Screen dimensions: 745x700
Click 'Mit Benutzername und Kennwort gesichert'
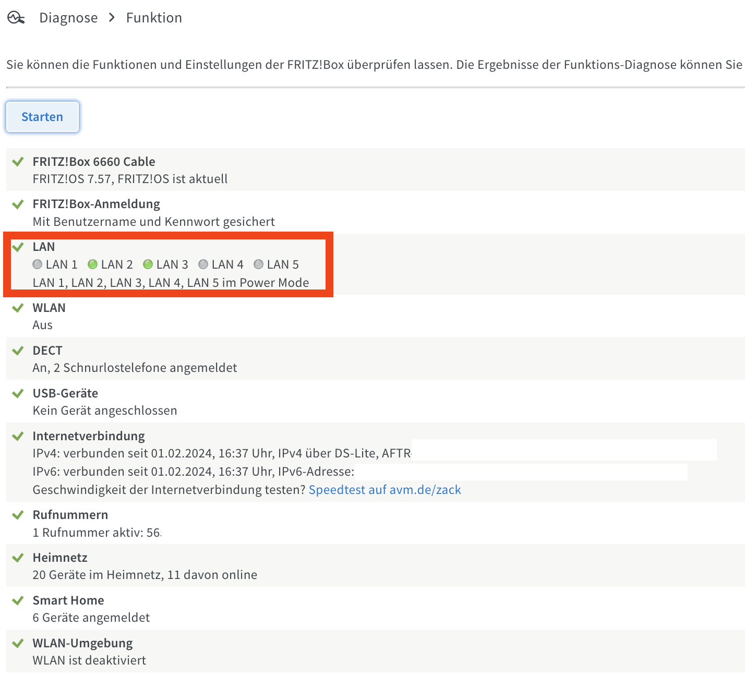[x=153, y=222]
